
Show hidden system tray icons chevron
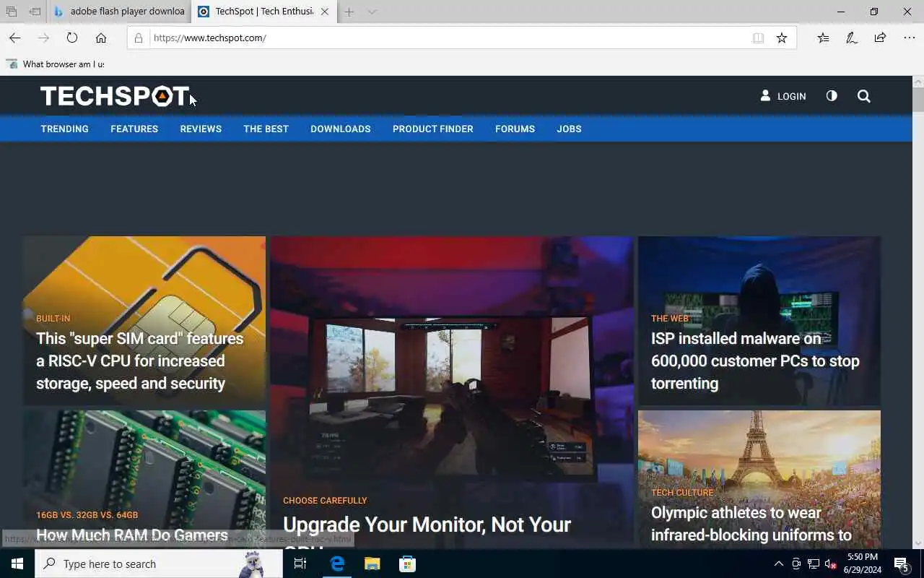click(778, 564)
